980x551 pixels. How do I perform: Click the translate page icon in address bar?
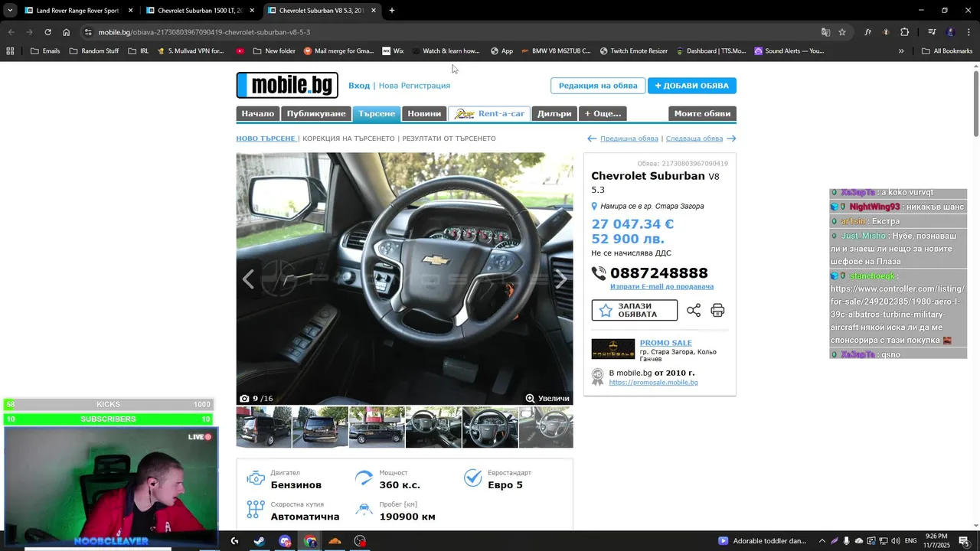[x=825, y=32]
